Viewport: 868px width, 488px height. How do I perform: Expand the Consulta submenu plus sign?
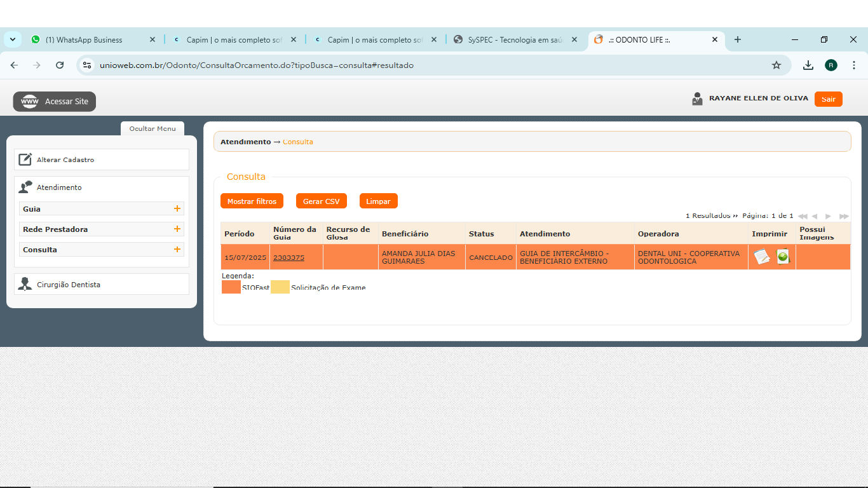[x=177, y=249]
